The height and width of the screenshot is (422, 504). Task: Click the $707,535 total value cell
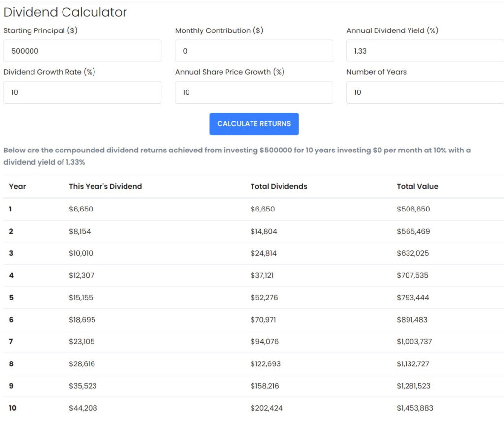tap(413, 275)
